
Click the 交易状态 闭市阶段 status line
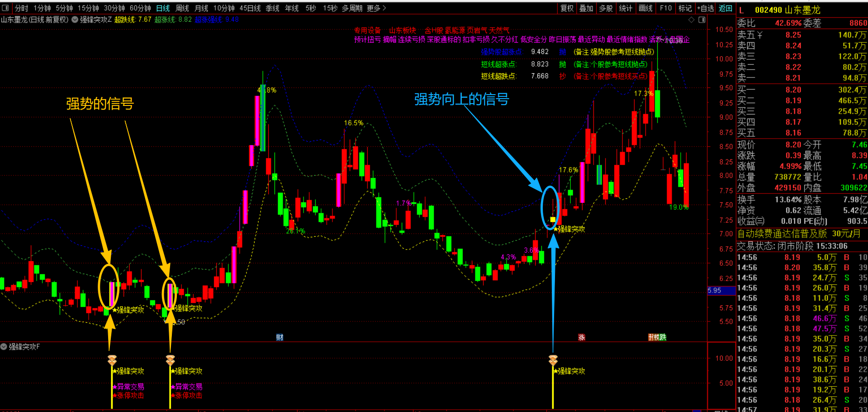(792, 246)
